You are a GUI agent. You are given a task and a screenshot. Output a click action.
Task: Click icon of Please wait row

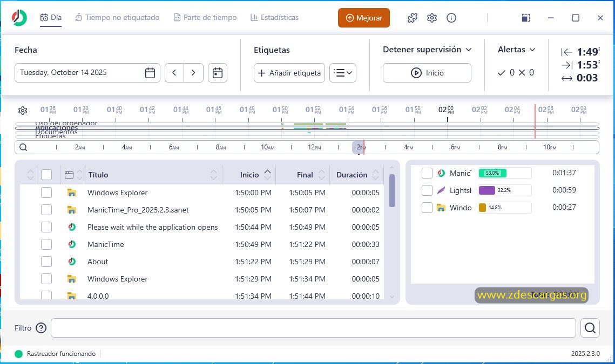click(x=72, y=227)
